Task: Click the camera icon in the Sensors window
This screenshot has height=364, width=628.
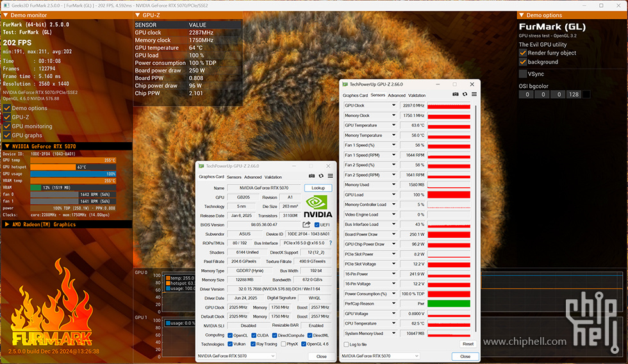Action: coord(456,94)
